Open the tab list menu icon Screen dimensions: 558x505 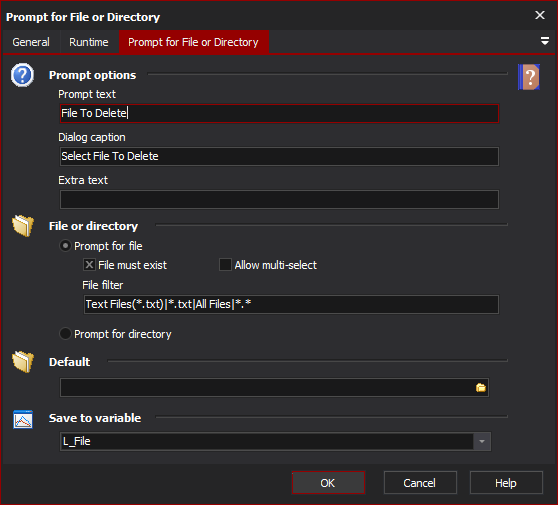[x=544, y=41]
